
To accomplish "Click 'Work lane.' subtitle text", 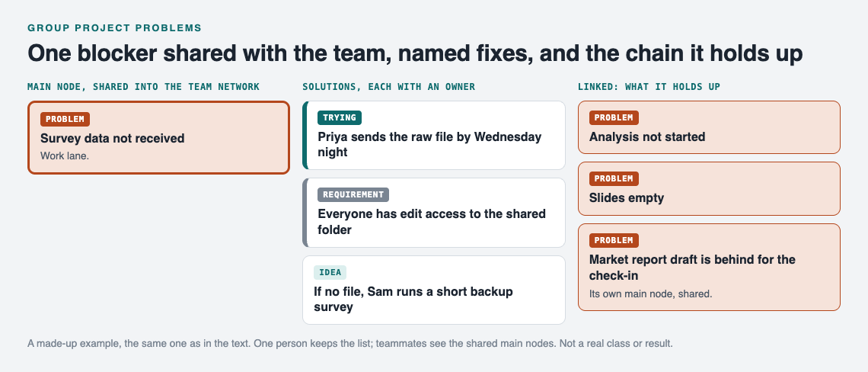I will pyautogui.click(x=65, y=156).
